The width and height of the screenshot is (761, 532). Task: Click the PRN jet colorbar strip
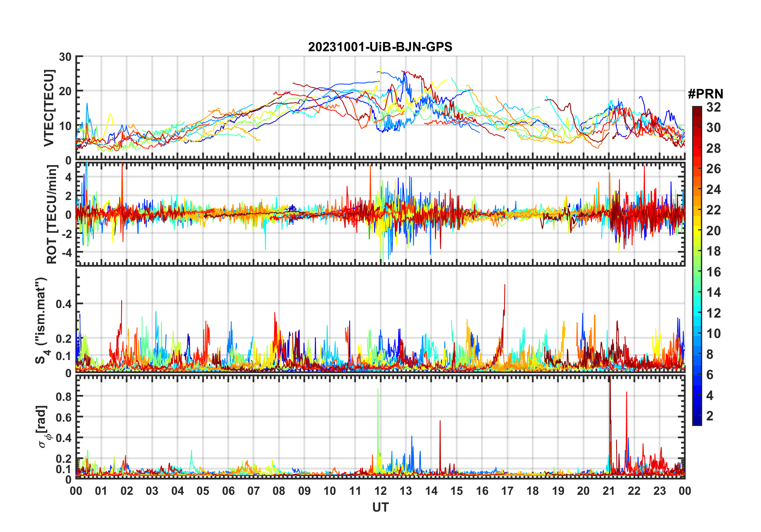click(697, 266)
